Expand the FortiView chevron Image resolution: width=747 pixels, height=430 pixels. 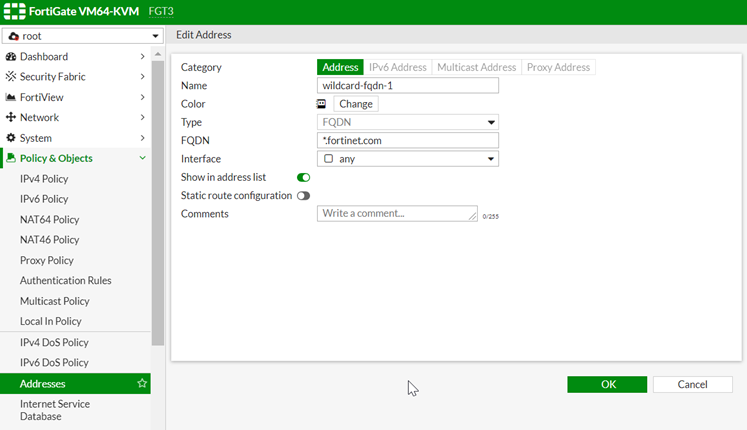coord(142,97)
